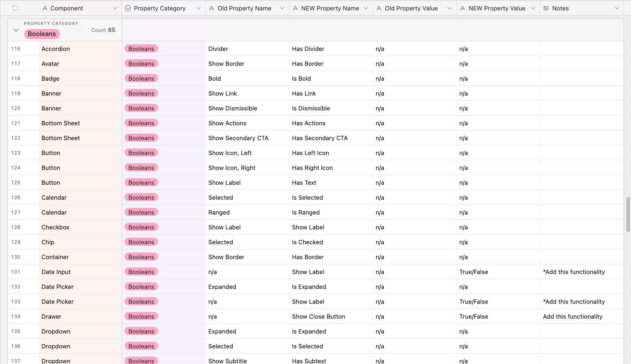Click the Booleans tag in Badge row
The width and height of the screenshot is (631, 364).
[141, 78]
